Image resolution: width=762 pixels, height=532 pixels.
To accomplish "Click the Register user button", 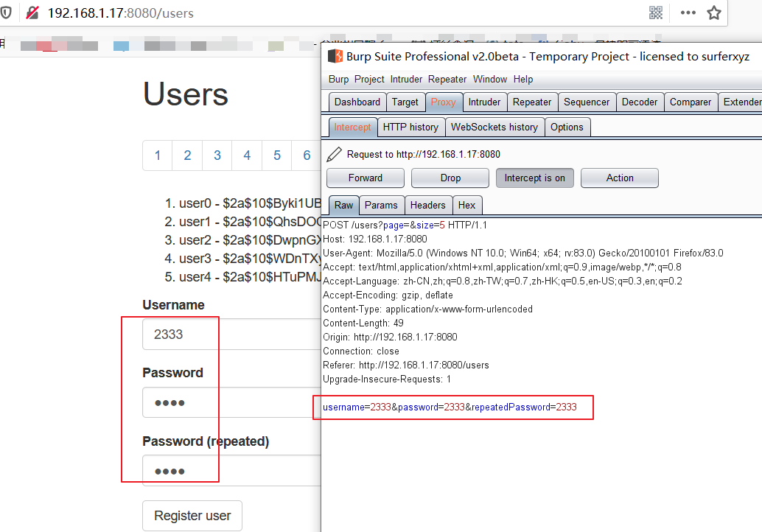I will point(192,516).
